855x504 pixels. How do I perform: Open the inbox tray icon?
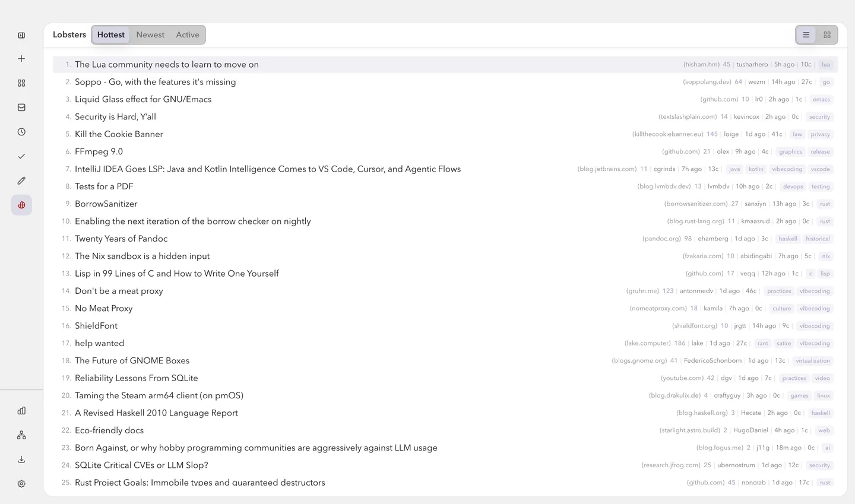[21, 107]
